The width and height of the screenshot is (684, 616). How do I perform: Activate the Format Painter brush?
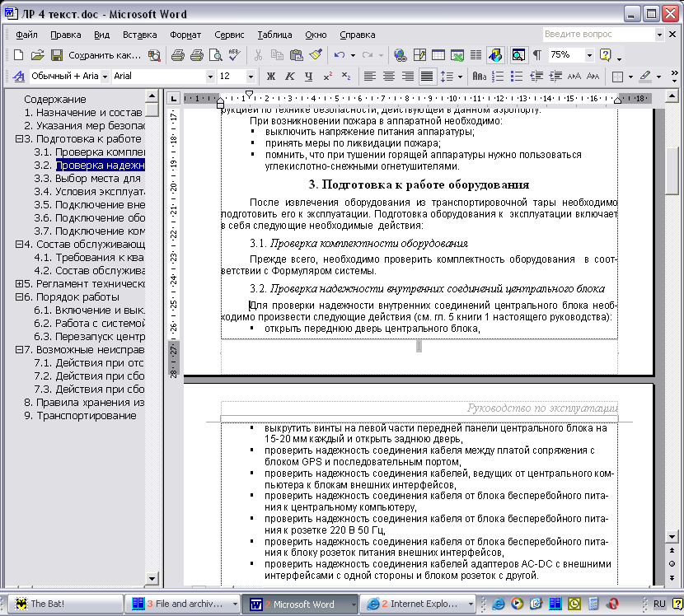316,55
